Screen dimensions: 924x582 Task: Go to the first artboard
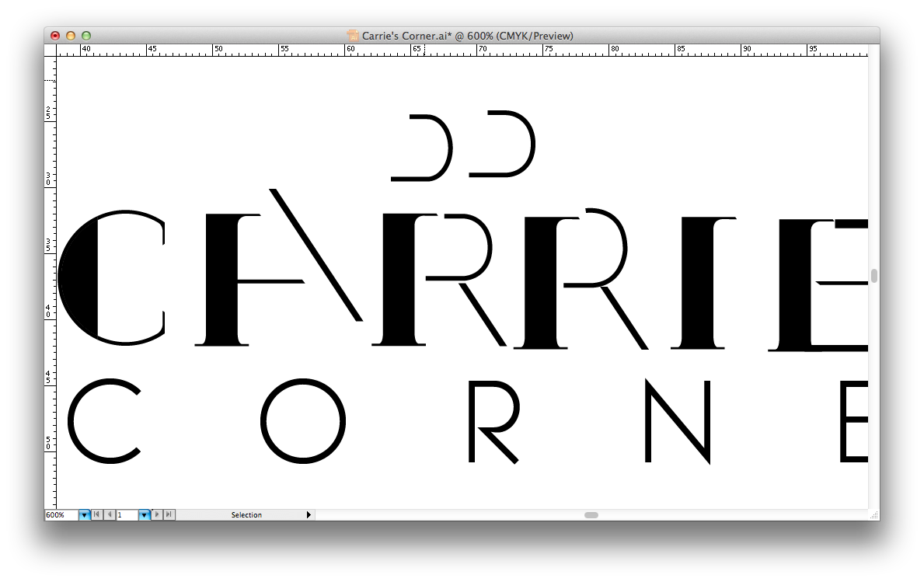pos(96,514)
